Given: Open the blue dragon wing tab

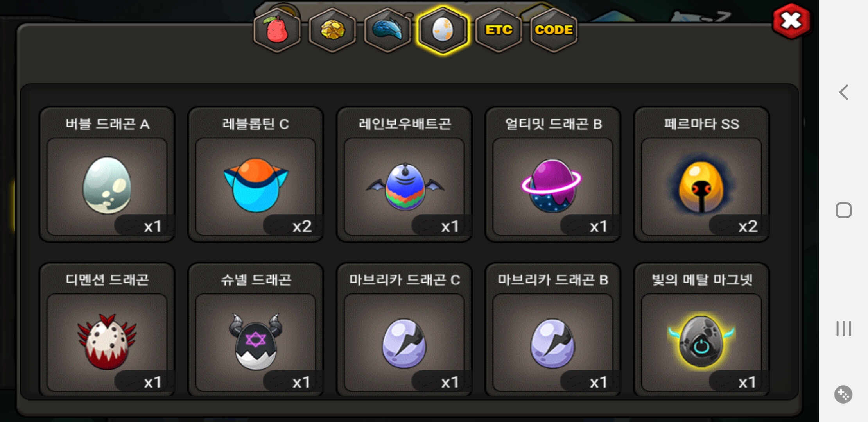Looking at the screenshot, I should 387,30.
